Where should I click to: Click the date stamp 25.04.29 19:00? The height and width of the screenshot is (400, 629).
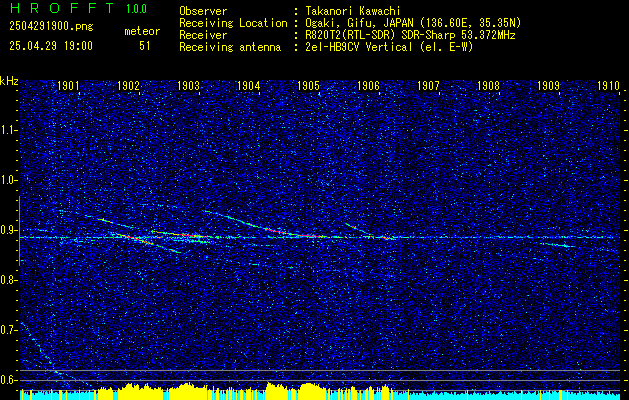[51, 46]
